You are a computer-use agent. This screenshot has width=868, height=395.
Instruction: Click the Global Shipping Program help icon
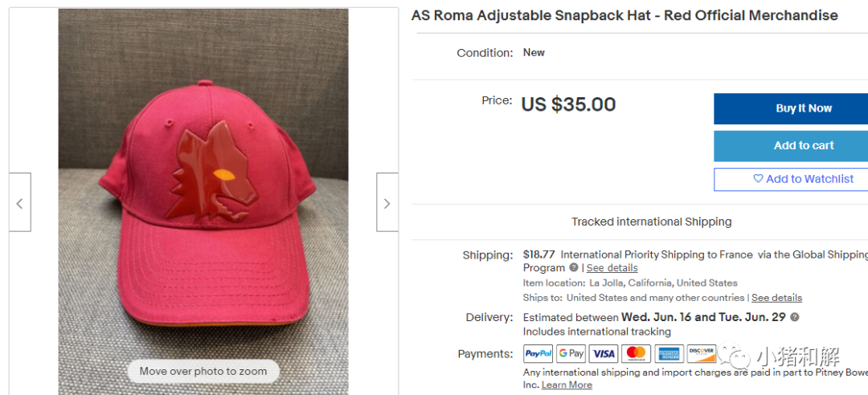pyautogui.click(x=574, y=267)
